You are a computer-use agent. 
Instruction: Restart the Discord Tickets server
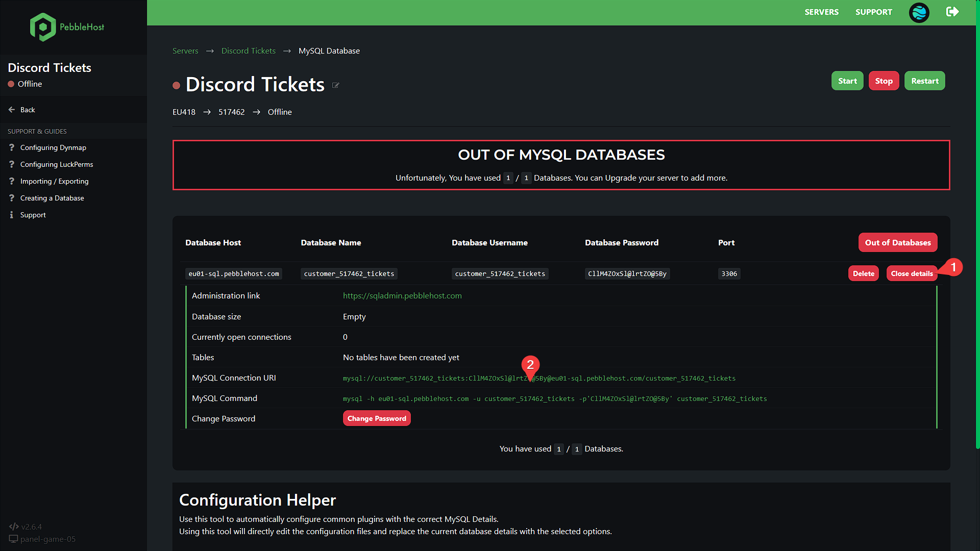pyautogui.click(x=924, y=81)
